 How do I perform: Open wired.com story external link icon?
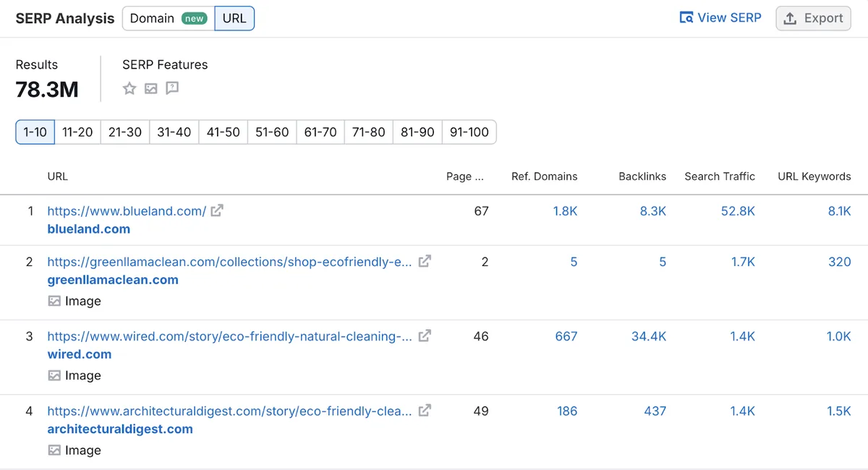pyautogui.click(x=425, y=336)
